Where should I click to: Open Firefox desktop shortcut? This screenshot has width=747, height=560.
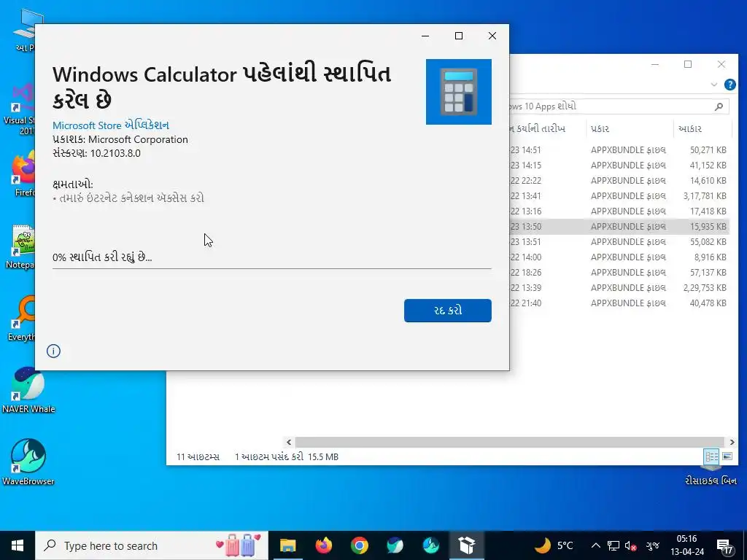[23, 174]
